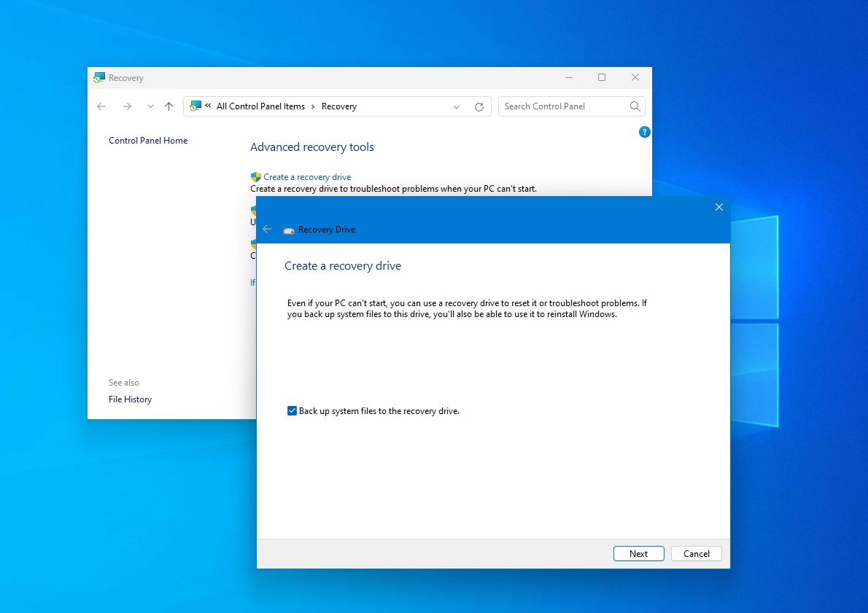Uncheck Back up system files to the recovery drive
The image size is (868, 613).
pyautogui.click(x=292, y=410)
